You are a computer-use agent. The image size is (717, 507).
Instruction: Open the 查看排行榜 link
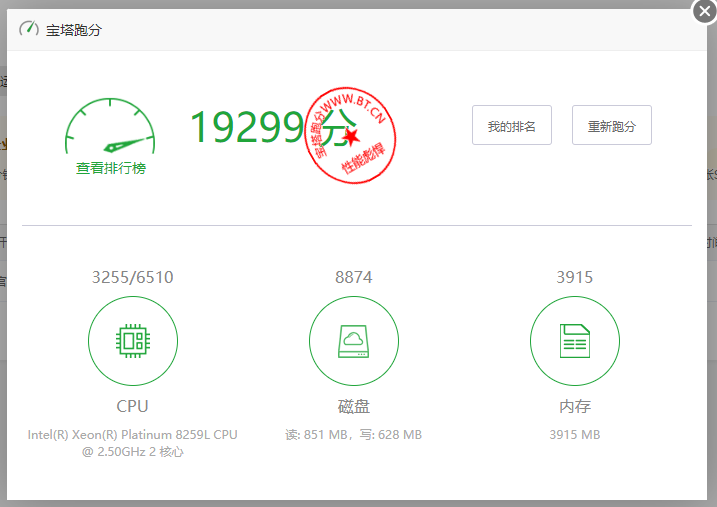coord(111,168)
